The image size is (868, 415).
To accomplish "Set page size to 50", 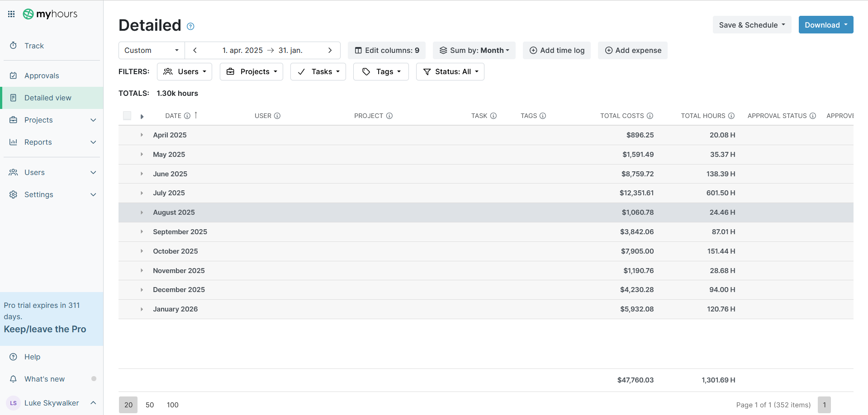I will tap(150, 405).
